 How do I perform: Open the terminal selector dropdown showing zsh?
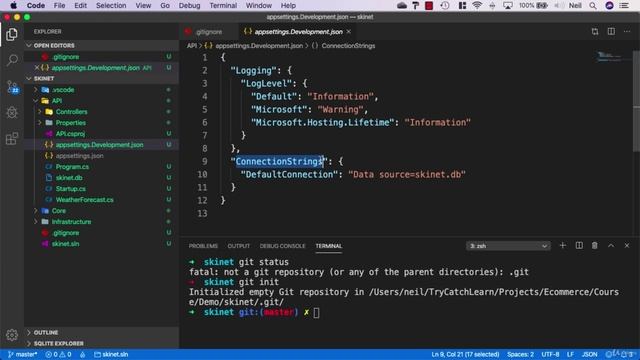coord(508,246)
